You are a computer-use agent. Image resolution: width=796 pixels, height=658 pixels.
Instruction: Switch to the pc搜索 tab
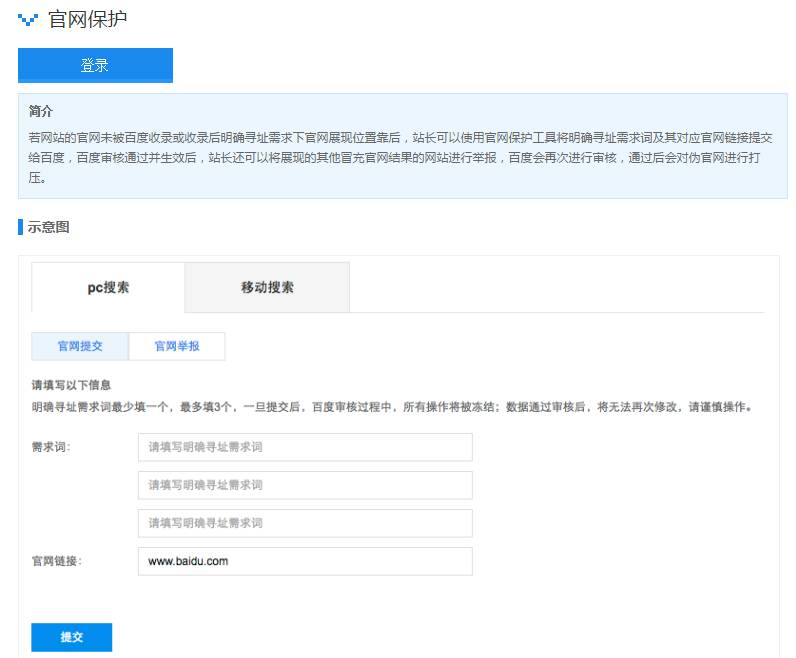click(108, 287)
